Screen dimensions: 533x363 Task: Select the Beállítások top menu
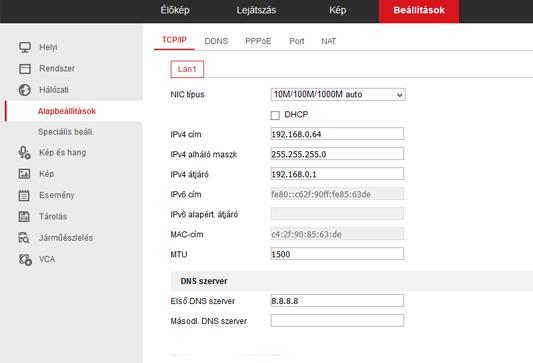[x=418, y=11]
